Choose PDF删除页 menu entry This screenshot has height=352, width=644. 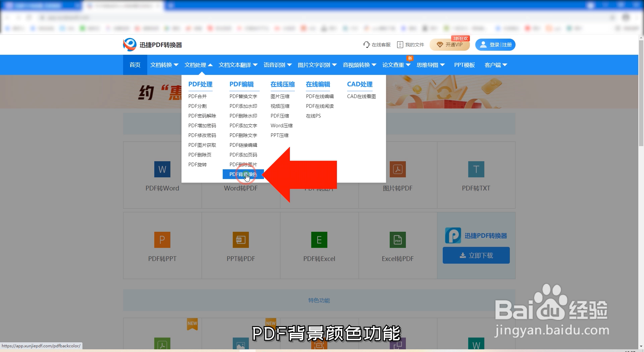click(x=200, y=155)
